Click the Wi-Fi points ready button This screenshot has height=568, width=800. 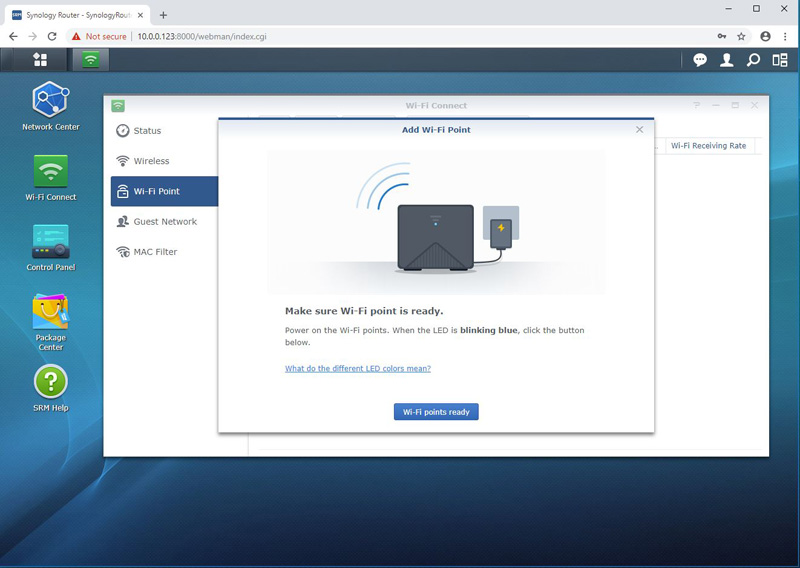tap(436, 412)
